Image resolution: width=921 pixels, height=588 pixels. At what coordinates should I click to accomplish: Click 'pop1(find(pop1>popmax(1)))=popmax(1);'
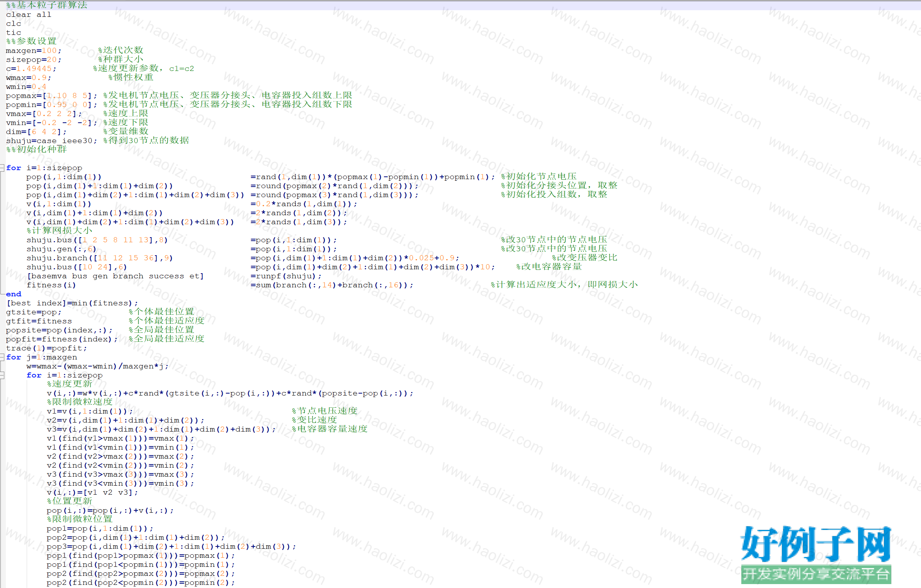(x=141, y=555)
